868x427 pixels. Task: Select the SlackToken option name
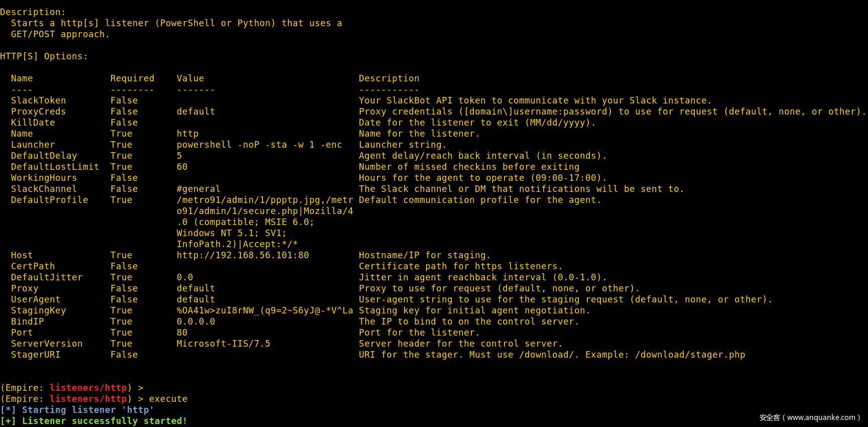(38, 100)
